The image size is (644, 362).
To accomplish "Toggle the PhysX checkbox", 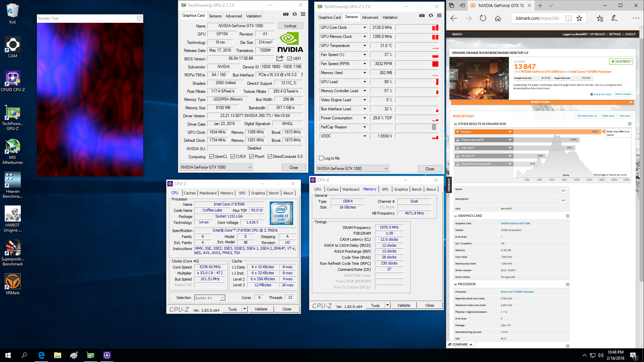I will click(251, 157).
